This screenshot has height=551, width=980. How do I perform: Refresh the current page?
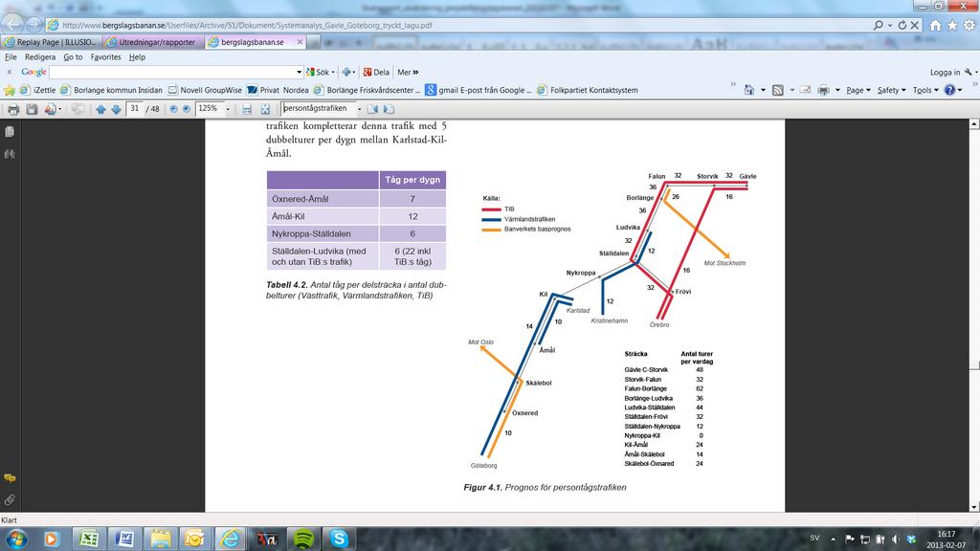902,25
